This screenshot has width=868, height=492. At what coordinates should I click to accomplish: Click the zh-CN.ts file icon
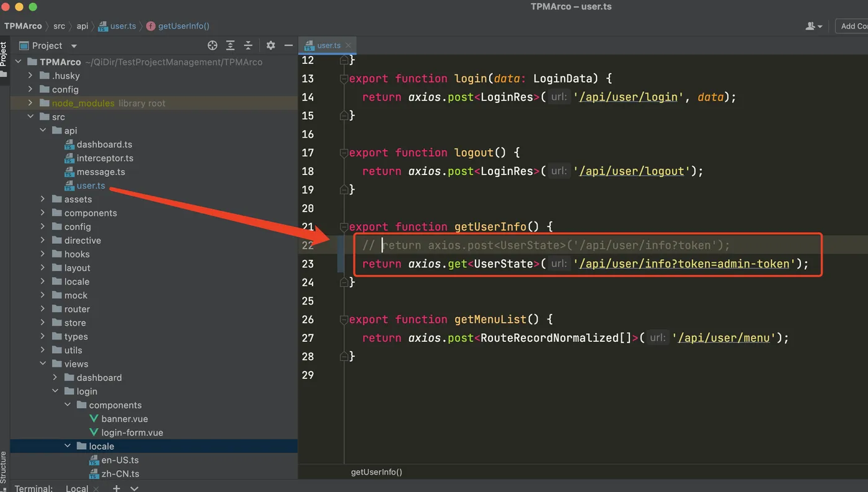pos(94,474)
